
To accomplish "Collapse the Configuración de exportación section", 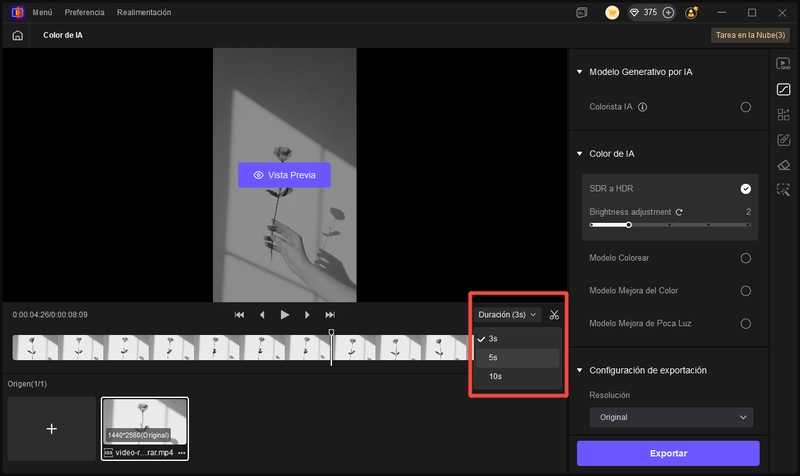I will [x=580, y=370].
